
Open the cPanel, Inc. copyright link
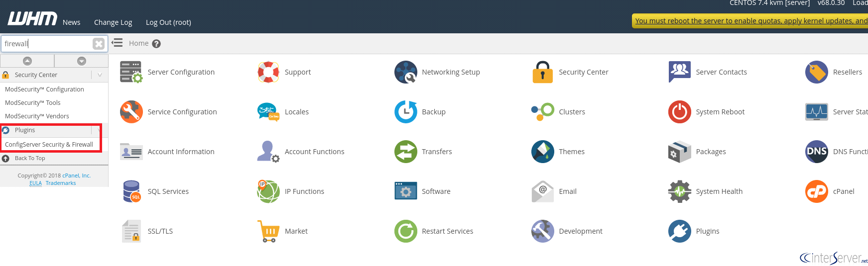point(76,176)
